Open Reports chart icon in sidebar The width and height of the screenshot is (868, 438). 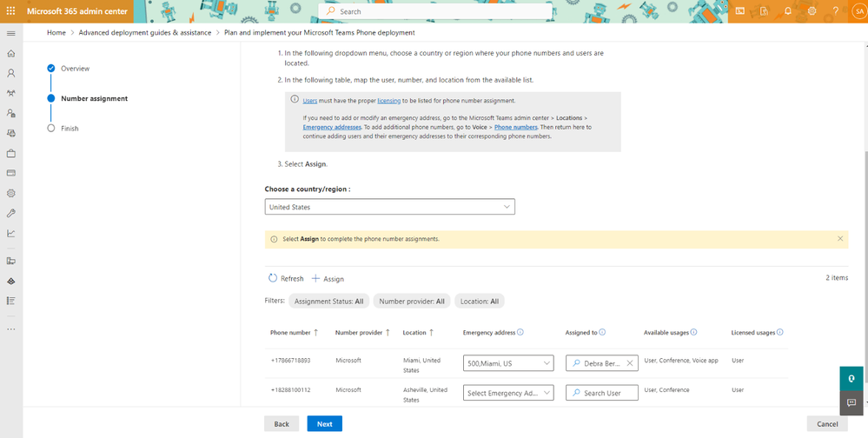coord(10,233)
